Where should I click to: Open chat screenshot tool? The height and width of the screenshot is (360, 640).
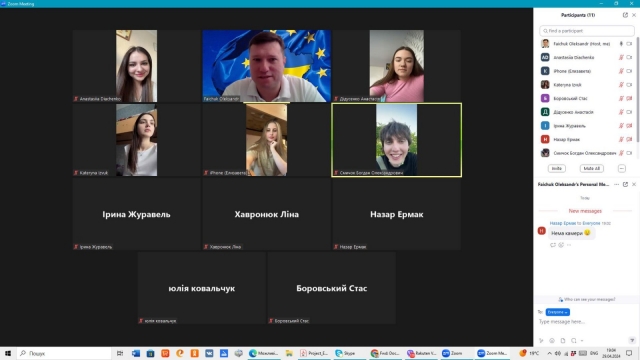pos(574,340)
